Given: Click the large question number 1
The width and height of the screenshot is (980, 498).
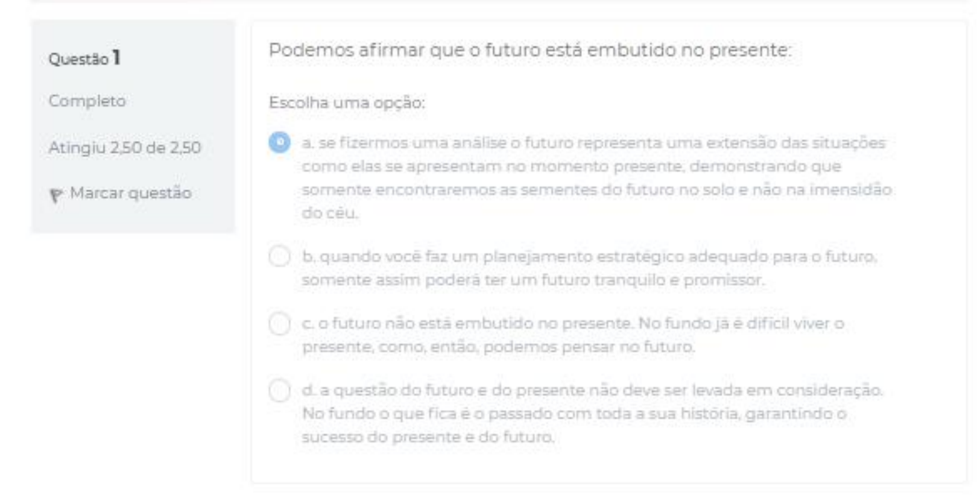Looking at the screenshot, I should 116,57.
